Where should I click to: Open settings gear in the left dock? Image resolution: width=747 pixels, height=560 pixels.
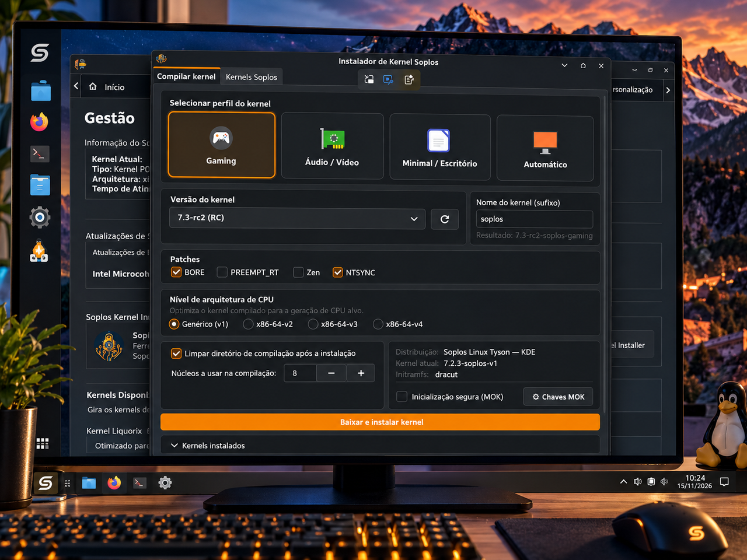(x=40, y=218)
